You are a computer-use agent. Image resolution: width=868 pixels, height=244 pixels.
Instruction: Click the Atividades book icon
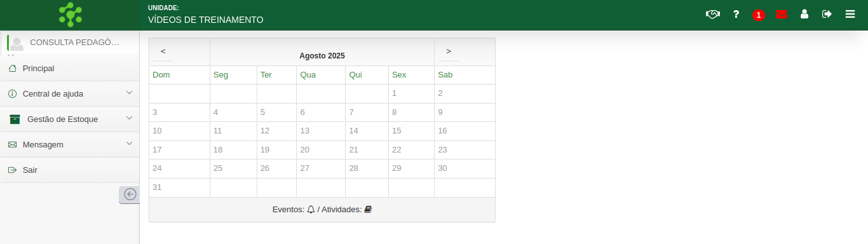[x=368, y=209]
